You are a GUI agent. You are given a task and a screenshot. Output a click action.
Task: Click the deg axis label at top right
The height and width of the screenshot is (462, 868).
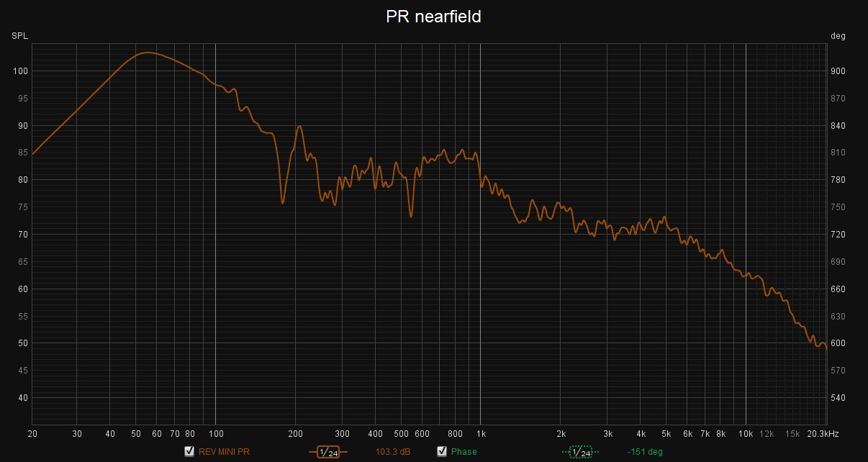[x=838, y=36]
